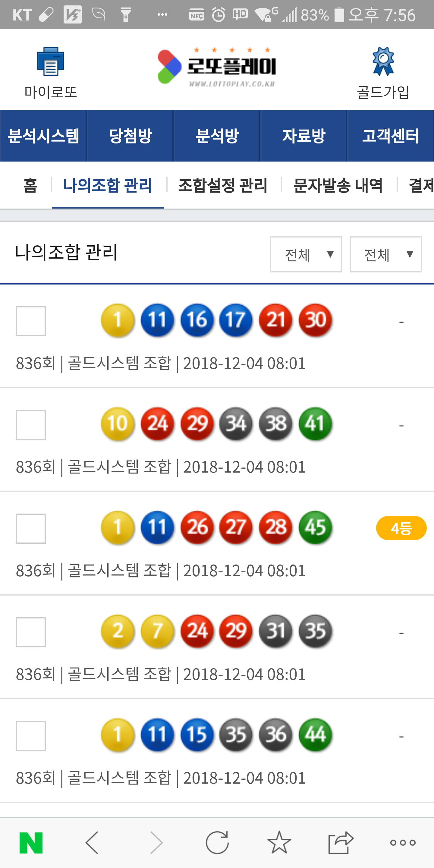The width and height of the screenshot is (434, 868).
Task: Switch to the 조합설정 관리 tab
Action: [x=223, y=185]
